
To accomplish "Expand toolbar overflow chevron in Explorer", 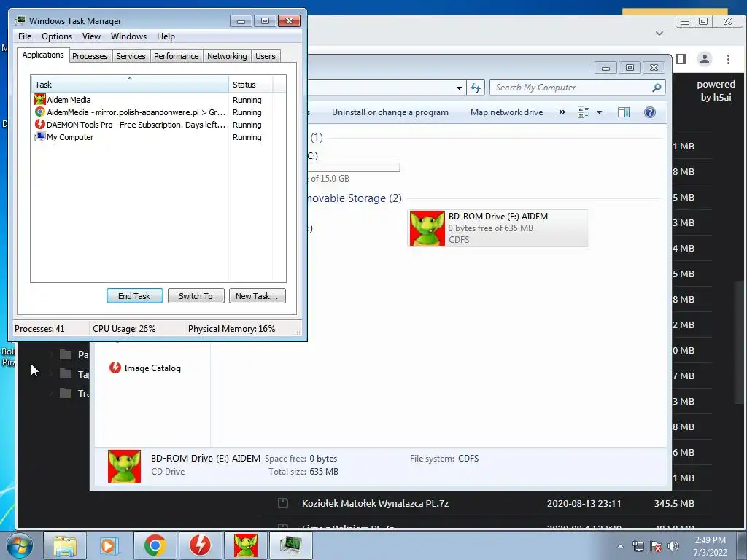I will point(562,112).
